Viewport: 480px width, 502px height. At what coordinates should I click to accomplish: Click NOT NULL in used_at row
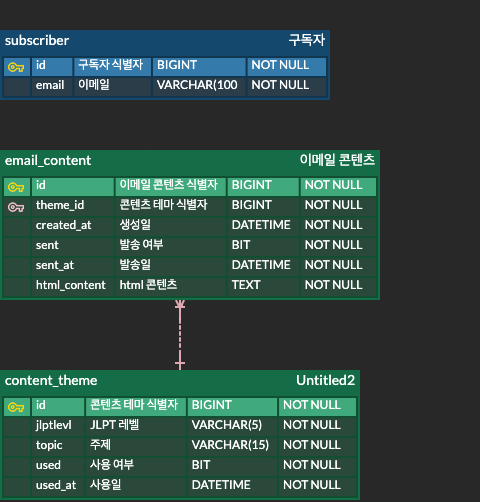pyautogui.click(x=317, y=487)
